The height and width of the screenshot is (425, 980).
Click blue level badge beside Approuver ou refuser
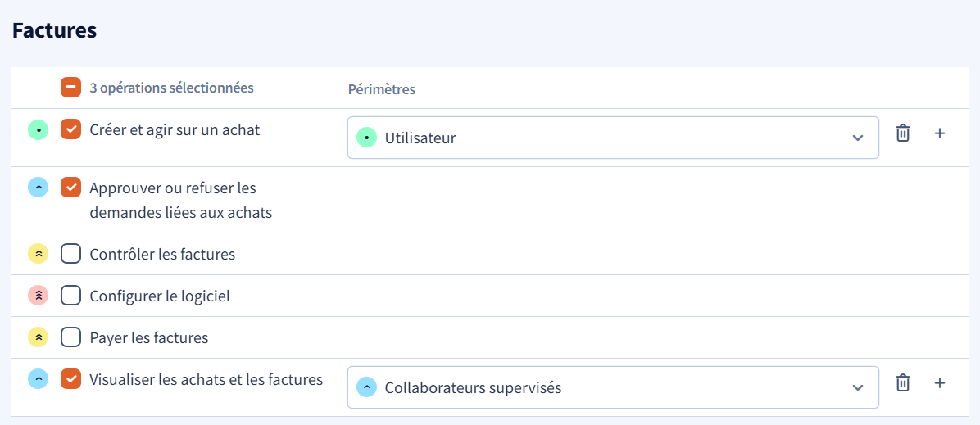pos(39,187)
